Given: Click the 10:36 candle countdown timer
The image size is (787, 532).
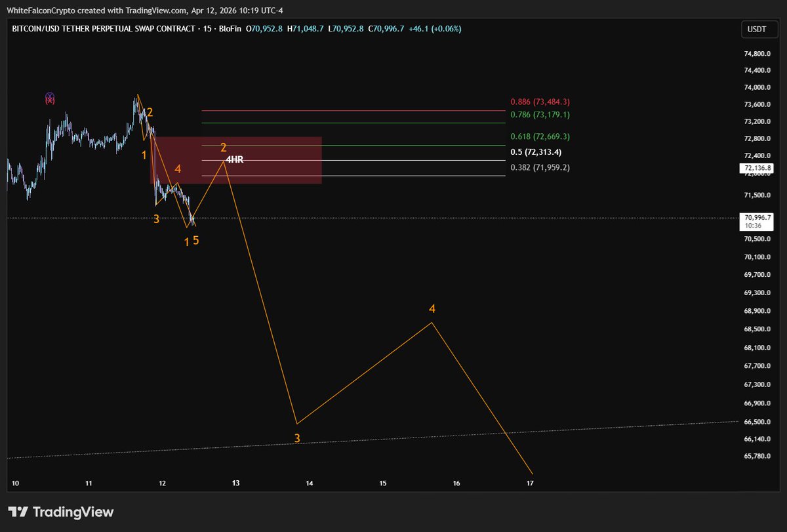Looking at the screenshot, I should click(752, 225).
